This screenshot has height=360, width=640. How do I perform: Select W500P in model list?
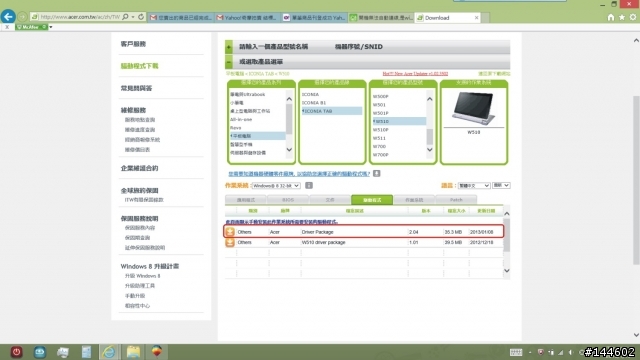380,96
